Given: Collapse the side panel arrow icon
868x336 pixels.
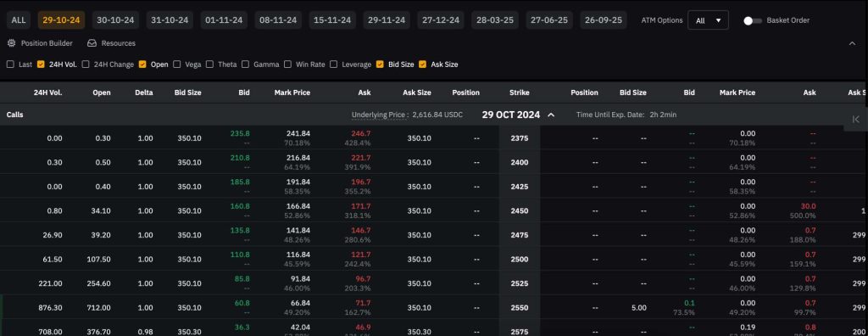Looking at the screenshot, I should tap(856, 119).
